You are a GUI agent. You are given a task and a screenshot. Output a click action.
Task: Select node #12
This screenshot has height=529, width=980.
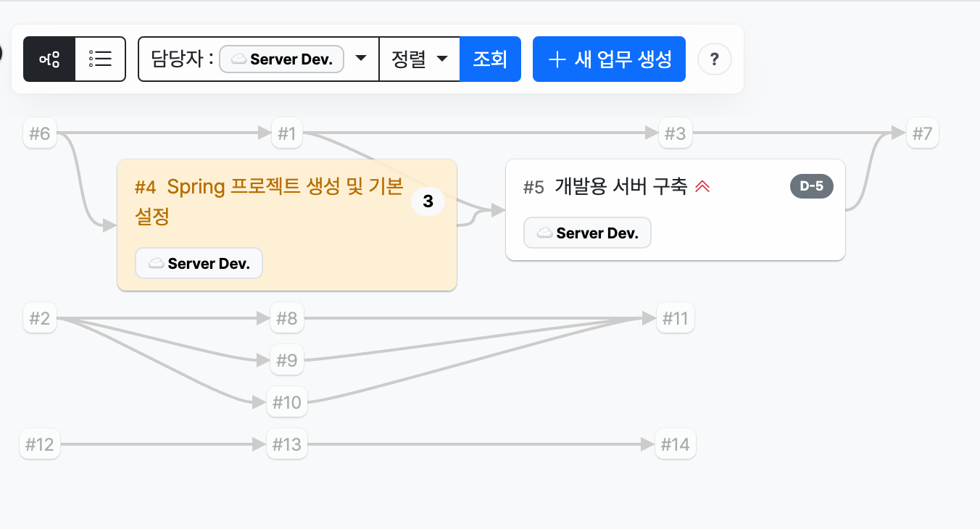[x=40, y=444]
